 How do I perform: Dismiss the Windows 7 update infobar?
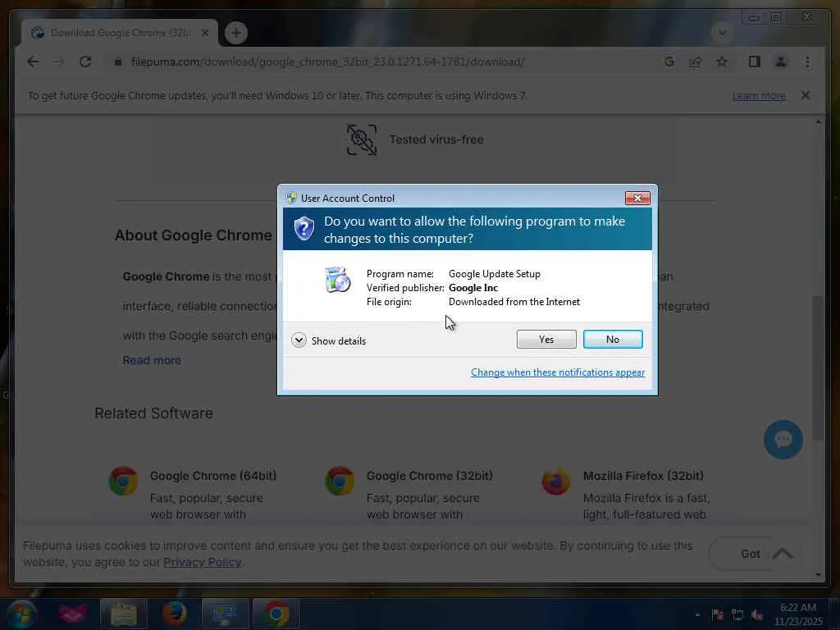(x=806, y=95)
